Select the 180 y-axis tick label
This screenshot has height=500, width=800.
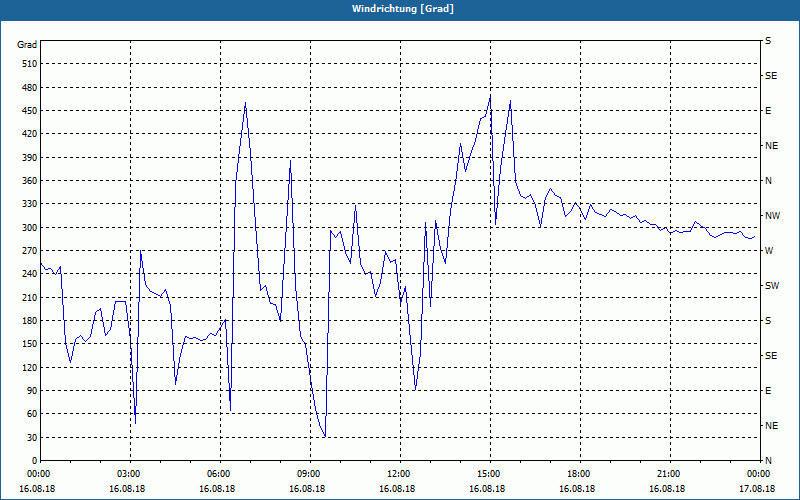(x=31, y=321)
